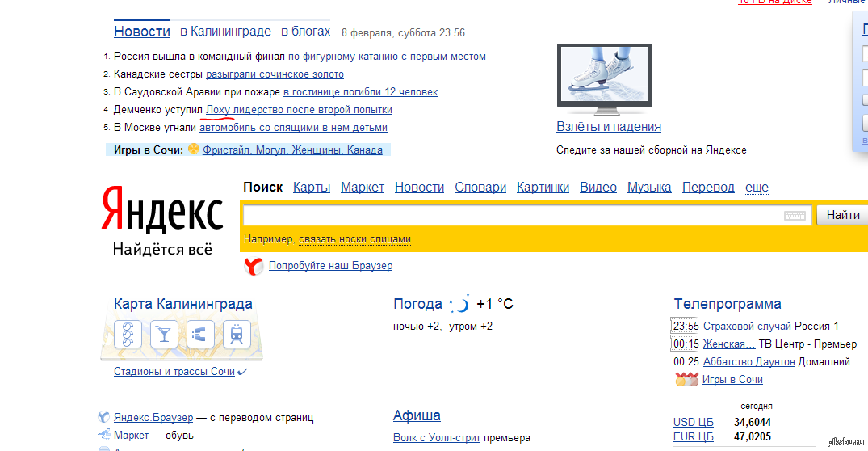Click the Яндекс logo
Screen dimensions: 868x451
162,209
